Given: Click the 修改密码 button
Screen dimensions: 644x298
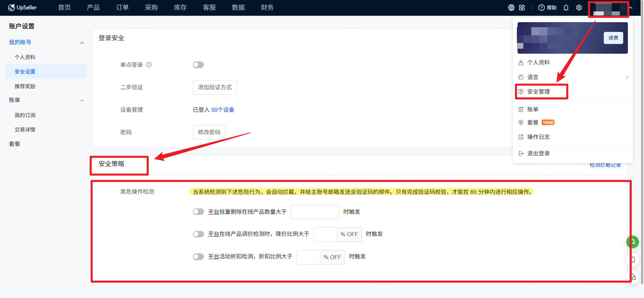Looking at the screenshot, I should point(209,132).
